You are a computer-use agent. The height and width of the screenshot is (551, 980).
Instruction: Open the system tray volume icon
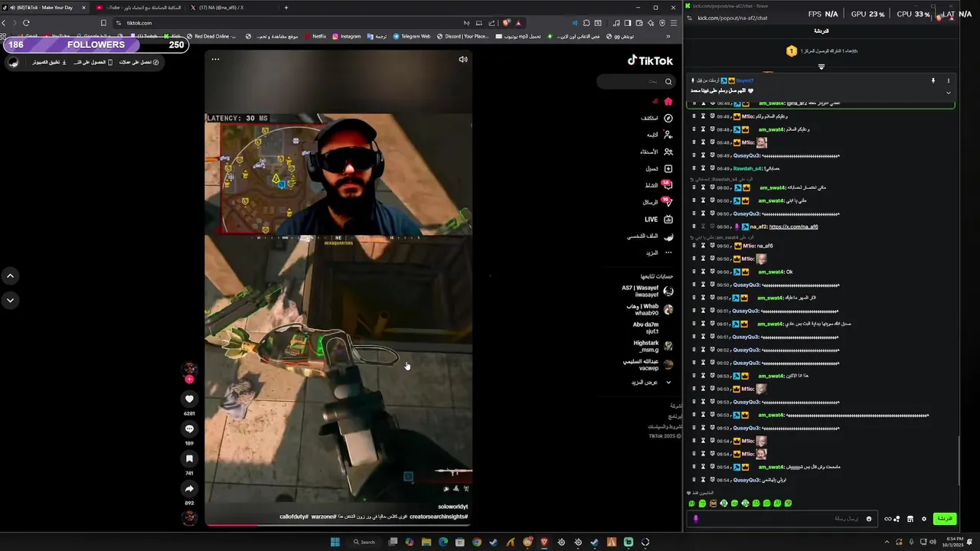click(x=932, y=542)
